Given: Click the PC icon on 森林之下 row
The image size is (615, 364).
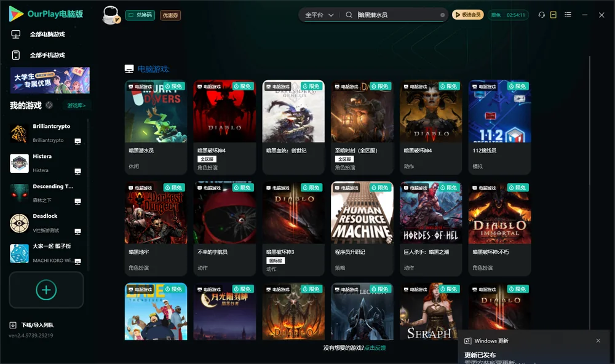Looking at the screenshot, I should (x=77, y=201).
